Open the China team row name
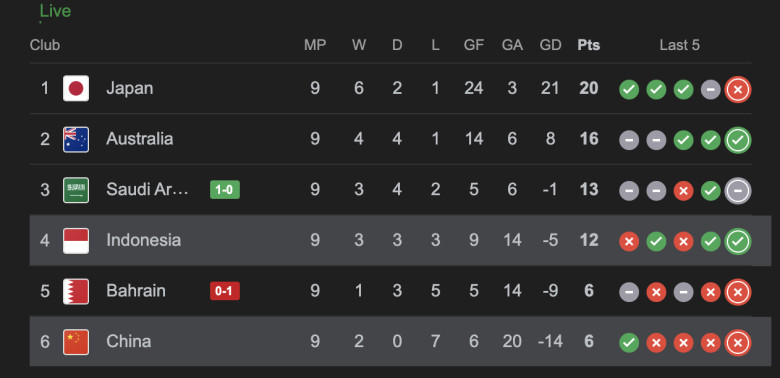The height and width of the screenshot is (378, 780). (x=128, y=341)
